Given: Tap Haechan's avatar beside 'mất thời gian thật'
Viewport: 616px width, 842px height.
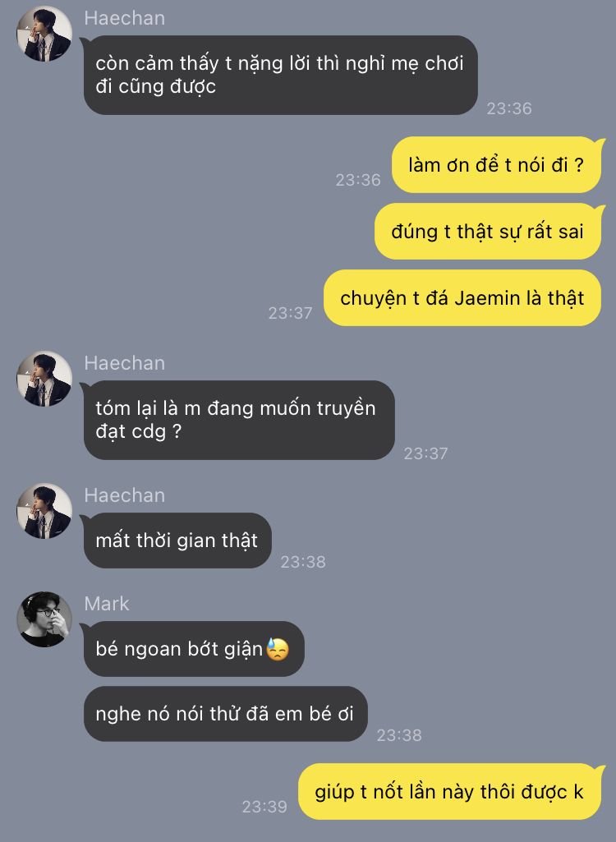Looking at the screenshot, I should tap(44, 511).
